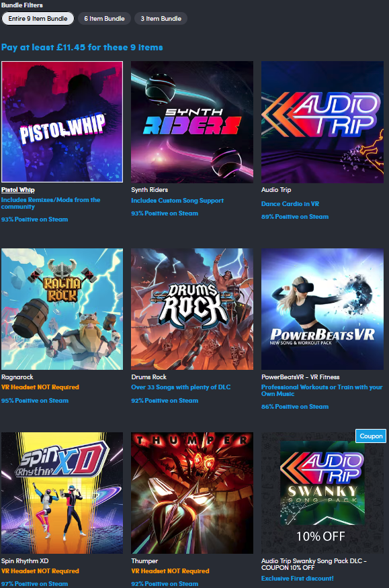Select the Thumper game cover

click(x=192, y=493)
